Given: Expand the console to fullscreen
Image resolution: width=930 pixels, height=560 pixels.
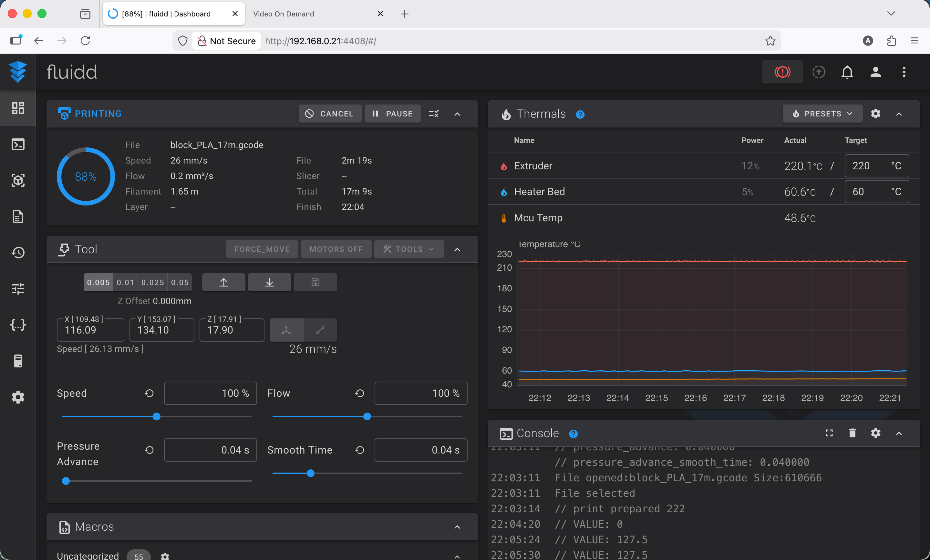Looking at the screenshot, I should pyautogui.click(x=829, y=433).
